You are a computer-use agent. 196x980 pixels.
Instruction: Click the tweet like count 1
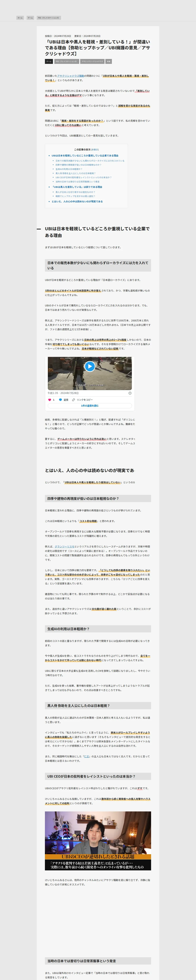point(54,400)
